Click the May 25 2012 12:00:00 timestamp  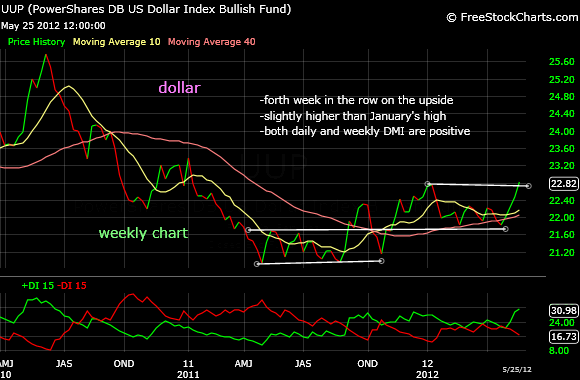(x=53, y=26)
